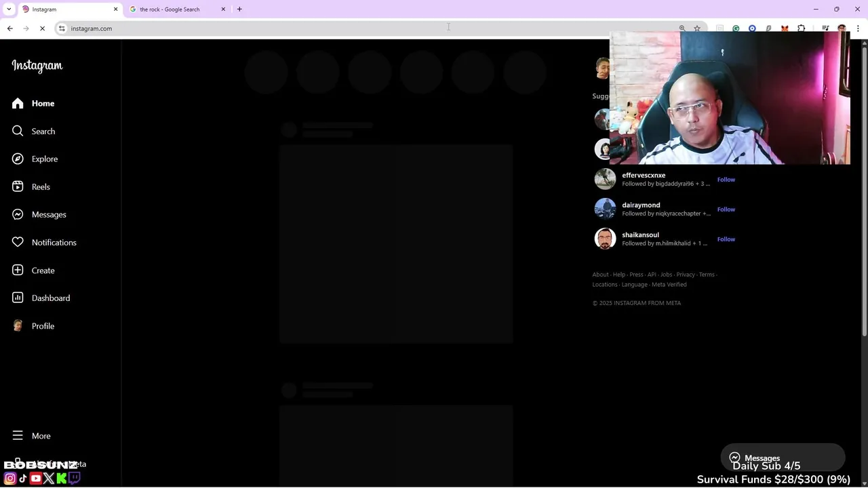Open the Dashboard sidebar item
The width and height of the screenshot is (868, 488).
point(41,298)
